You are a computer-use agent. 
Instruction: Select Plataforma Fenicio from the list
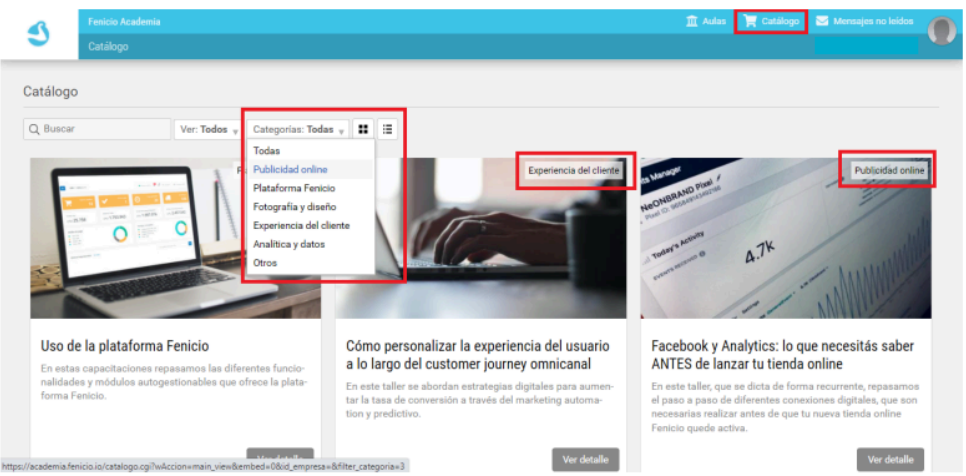(294, 188)
